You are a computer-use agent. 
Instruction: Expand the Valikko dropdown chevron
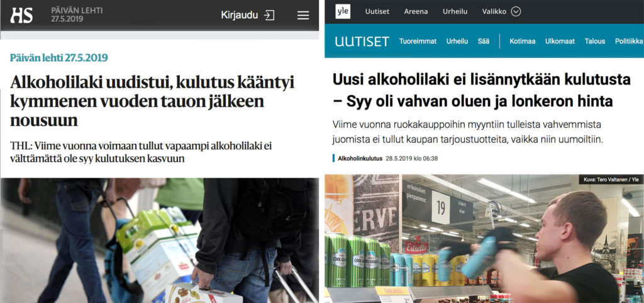point(516,11)
